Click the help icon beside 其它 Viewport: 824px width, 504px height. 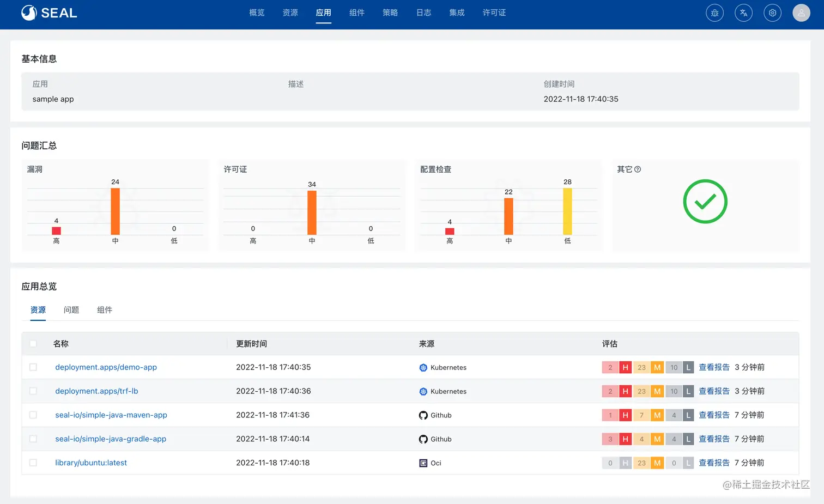pyautogui.click(x=638, y=169)
